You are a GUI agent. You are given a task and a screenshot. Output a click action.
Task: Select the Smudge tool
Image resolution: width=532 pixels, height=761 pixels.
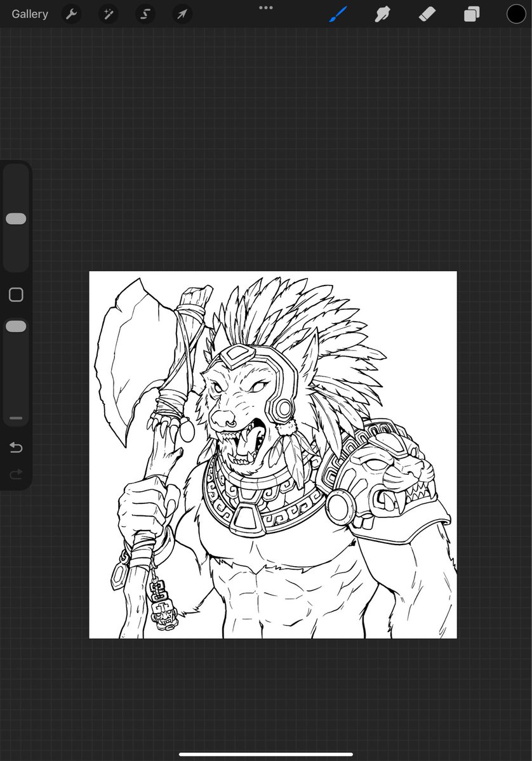(383, 14)
